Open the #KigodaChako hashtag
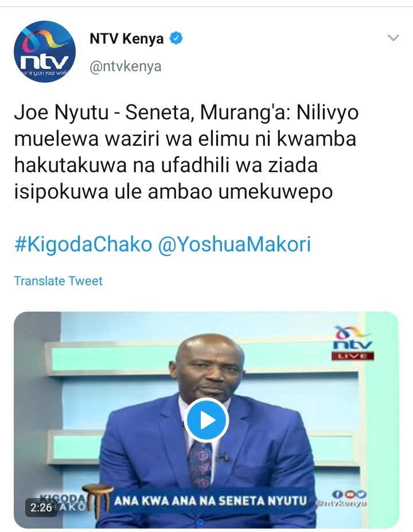413x532 pixels. [x=83, y=244]
